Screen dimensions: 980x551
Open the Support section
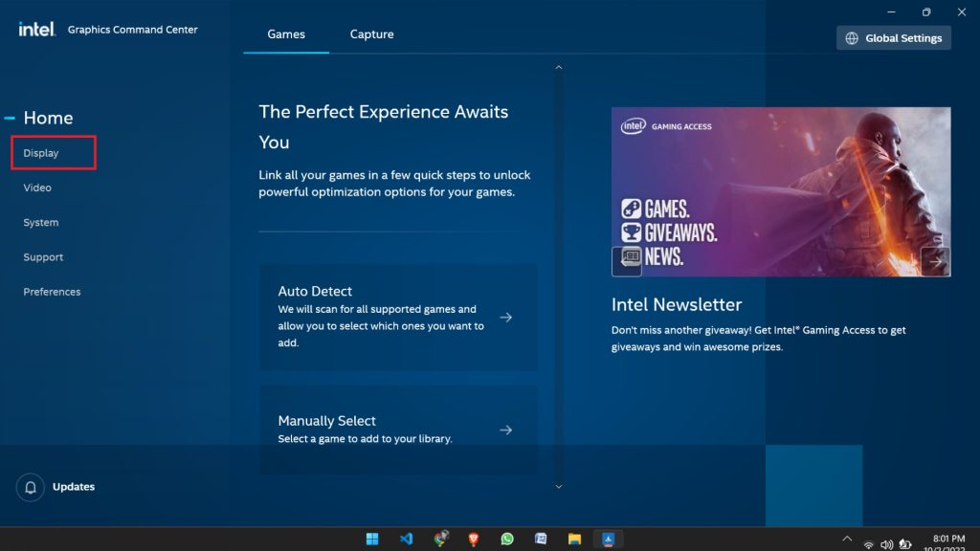[43, 256]
